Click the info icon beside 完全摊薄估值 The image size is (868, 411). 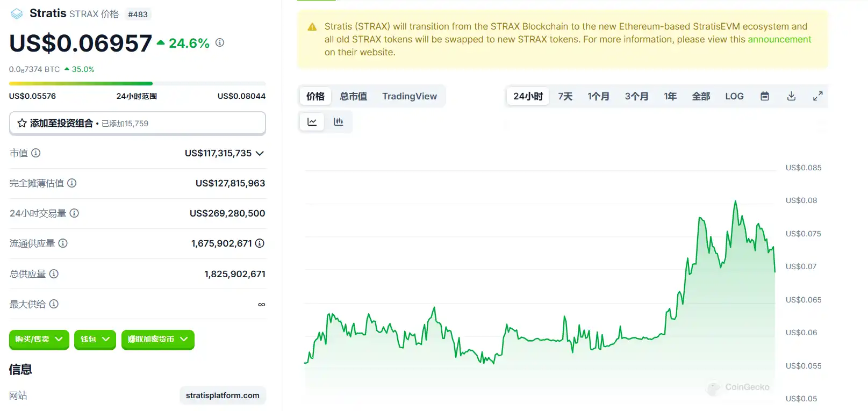click(72, 183)
